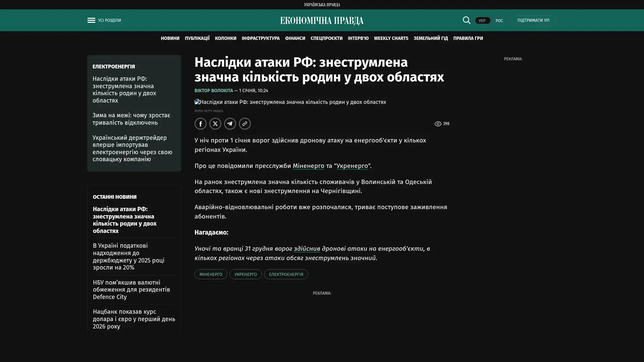This screenshot has height=362, width=644.
Task: Open author Віктор Волокіта's page
Action: click(214, 91)
